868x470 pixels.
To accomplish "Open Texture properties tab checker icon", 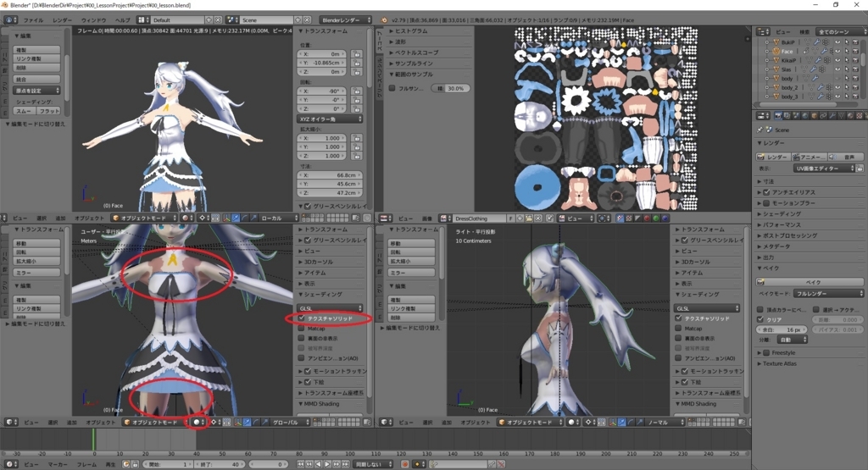I will pyautogui.click(x=860, y=115).
